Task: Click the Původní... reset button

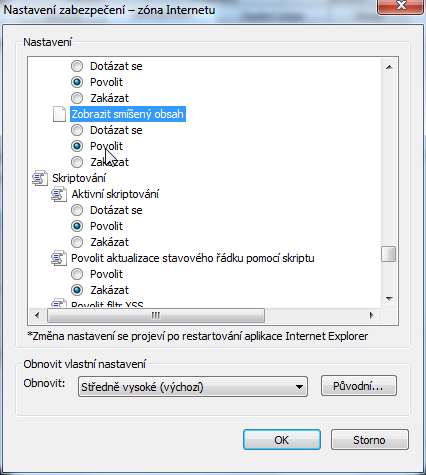Action: tap(359, 386)
